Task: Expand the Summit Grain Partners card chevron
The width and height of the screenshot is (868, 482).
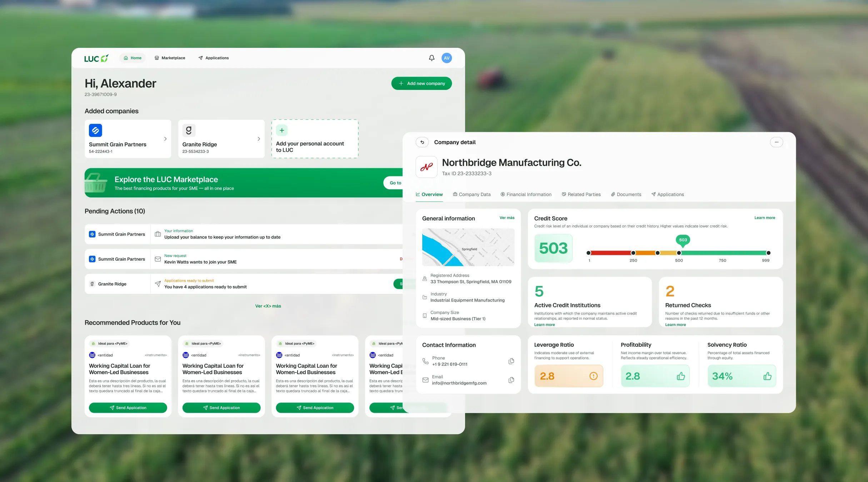Action: (165, 139)
